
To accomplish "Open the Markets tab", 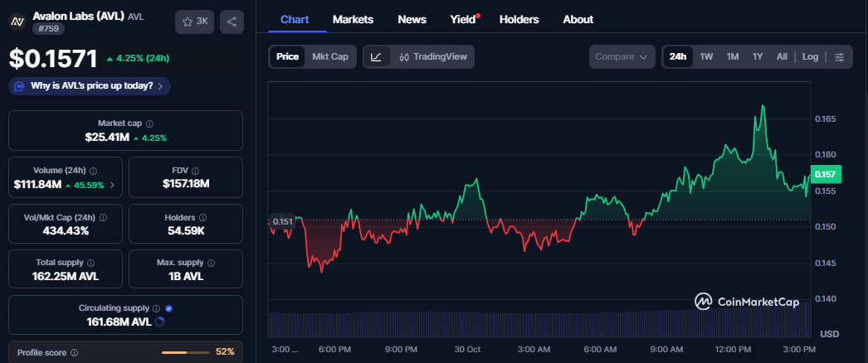I will (353, 19).
